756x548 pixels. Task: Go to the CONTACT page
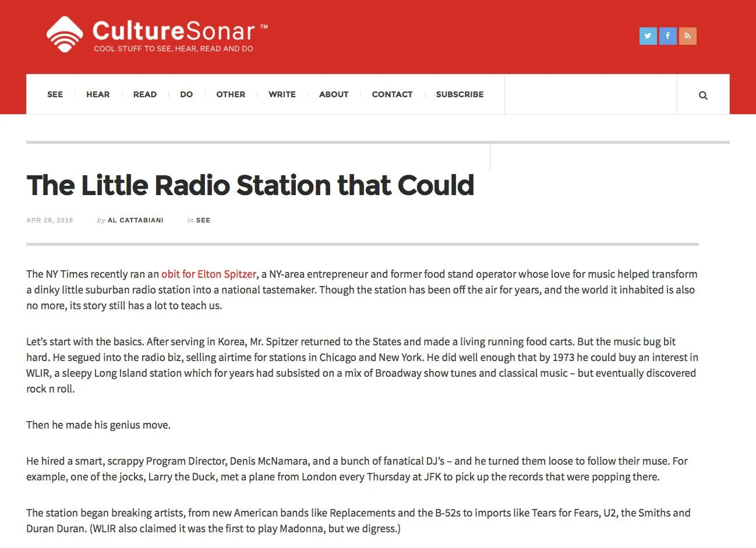click(392, 94)
